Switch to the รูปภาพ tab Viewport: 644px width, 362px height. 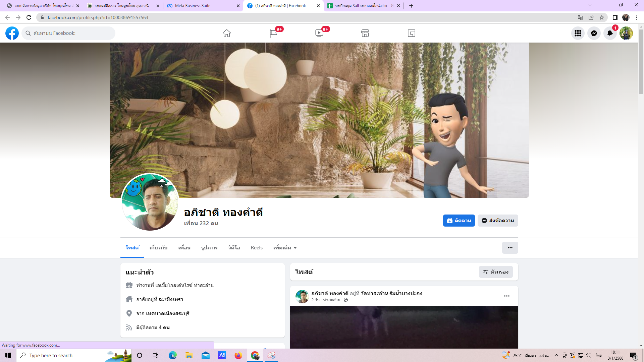pos(209,248)
